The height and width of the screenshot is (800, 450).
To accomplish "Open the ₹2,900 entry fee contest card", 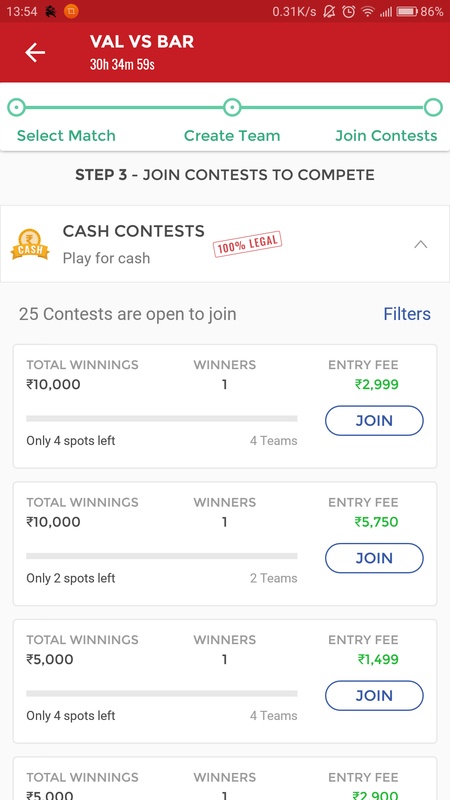I will click(x=225, y=779).
